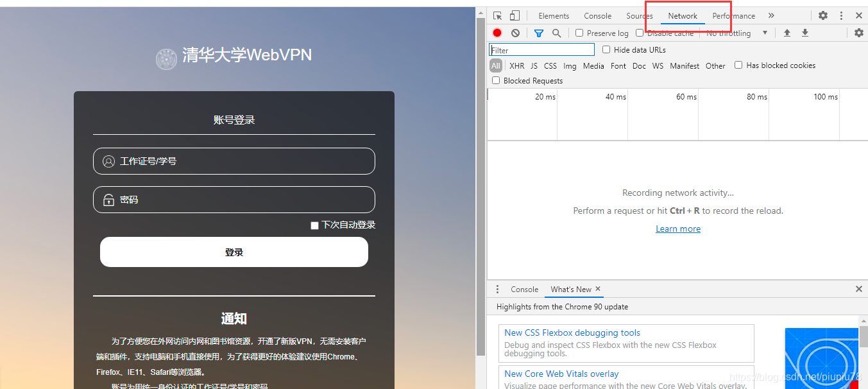This screenshot has width=868, height=389.
Task: Click the What's New panel scrollbar
Action: pos(864,336)
